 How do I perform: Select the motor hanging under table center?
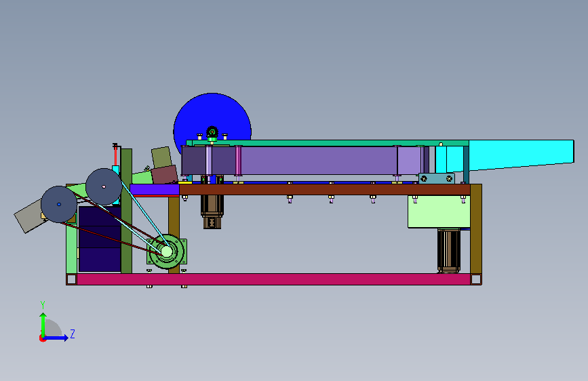point(212,212)
